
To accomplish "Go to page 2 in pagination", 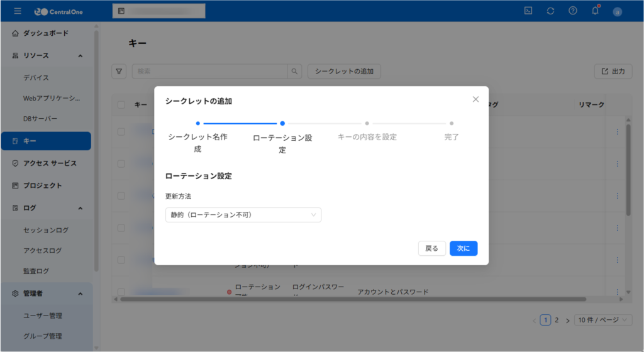I will (x=557, y=320).
